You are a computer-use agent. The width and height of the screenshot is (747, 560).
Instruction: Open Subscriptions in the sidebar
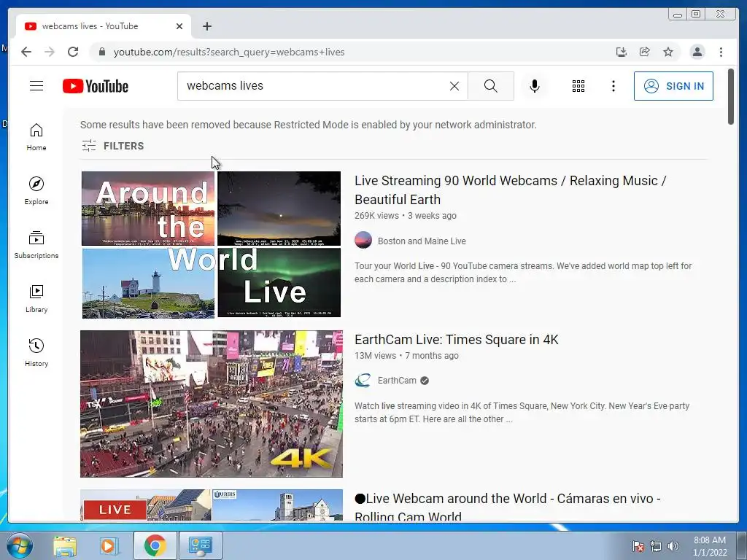click(36, 245)
